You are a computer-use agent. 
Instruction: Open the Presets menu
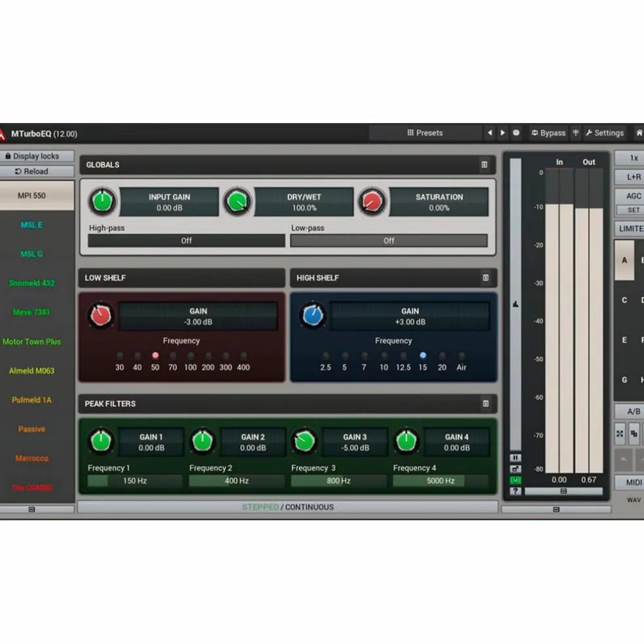coord(425,133)
